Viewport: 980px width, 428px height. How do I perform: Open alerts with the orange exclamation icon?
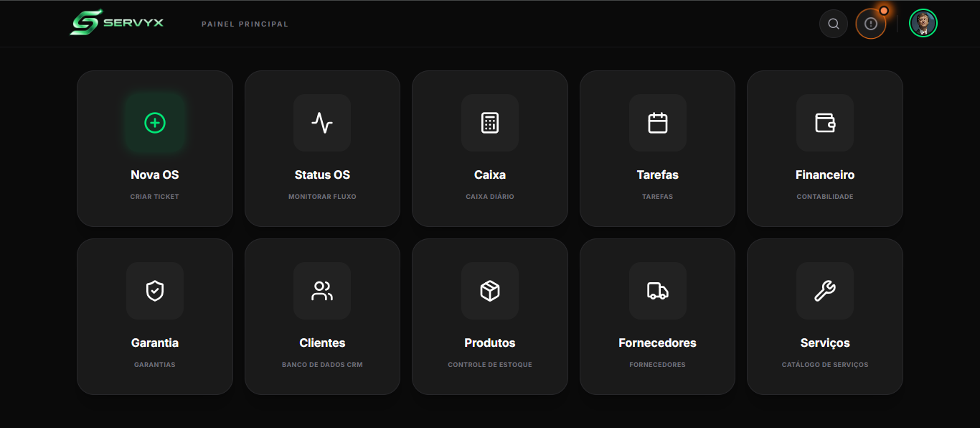point(871,24)
